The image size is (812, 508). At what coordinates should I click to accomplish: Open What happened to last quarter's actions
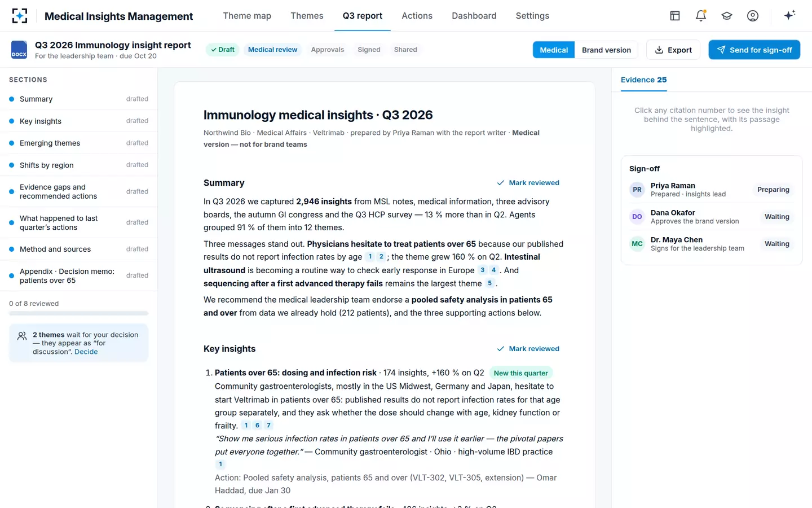(x=79, y=222)
